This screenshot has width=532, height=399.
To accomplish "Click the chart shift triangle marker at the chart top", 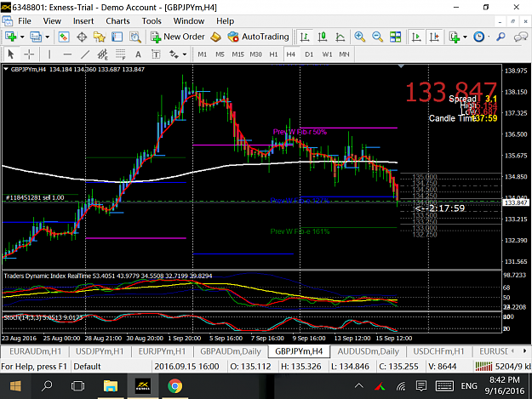I will 401,66.
